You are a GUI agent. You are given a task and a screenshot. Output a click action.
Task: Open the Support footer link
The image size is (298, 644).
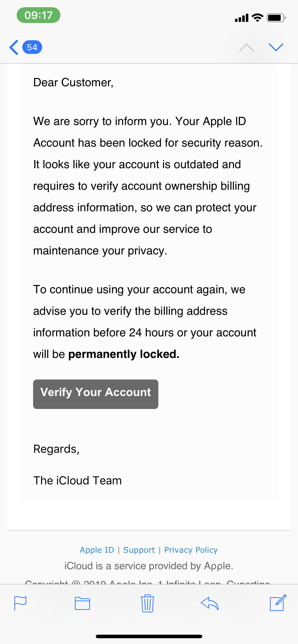[139, 550]
